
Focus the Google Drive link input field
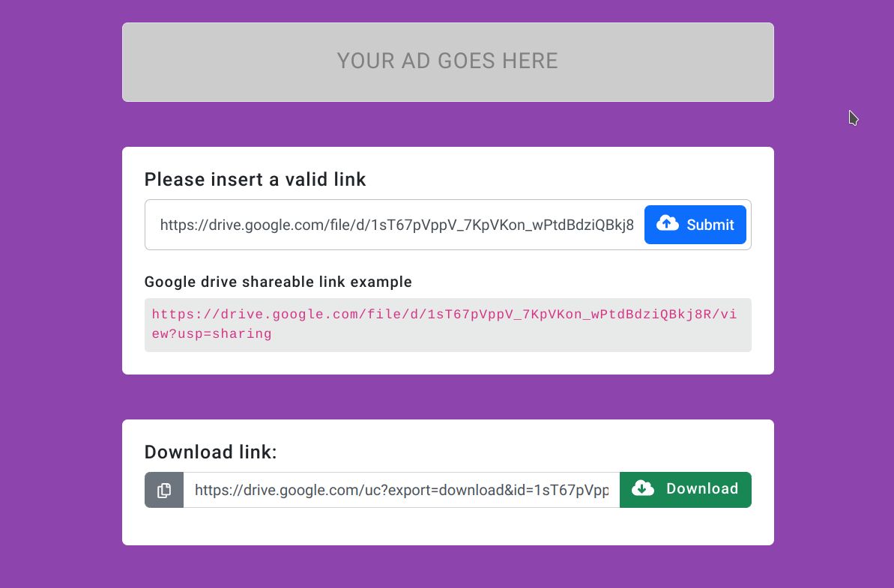click(396, 225)
